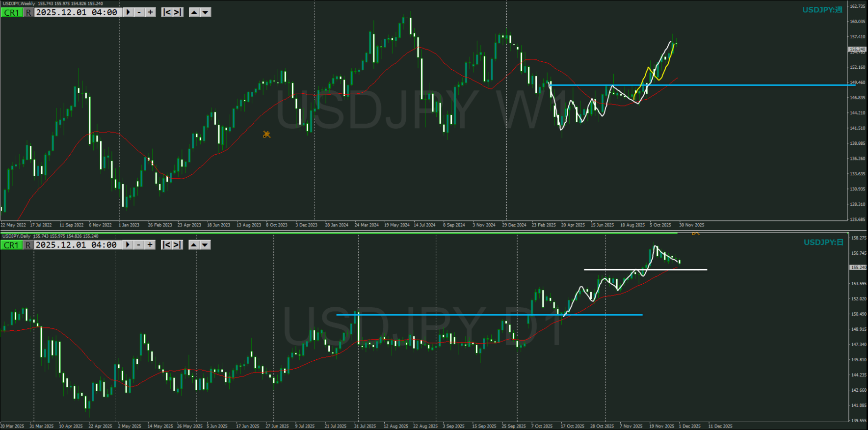Click the weekly chart date field 2025.12.01

click(x=77, y=12)
